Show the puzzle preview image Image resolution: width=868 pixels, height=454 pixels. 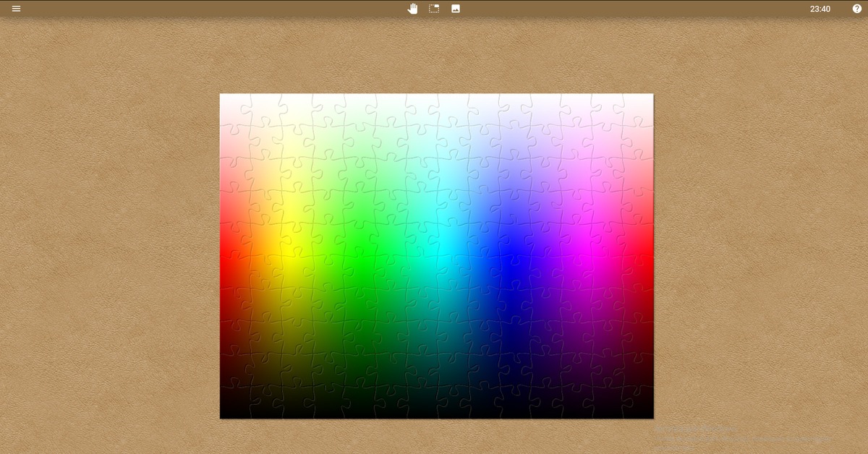coord(456,9)
